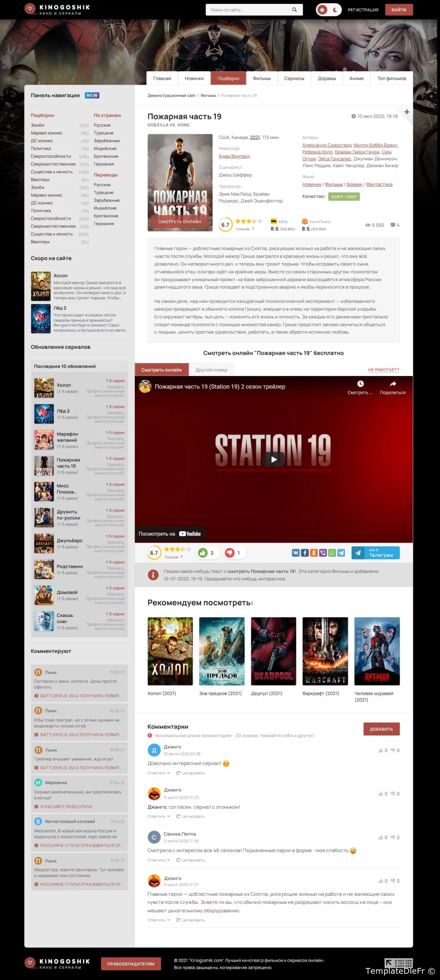Expand 'Ответить' dropdown under first comment

click(x=158, y=773)
